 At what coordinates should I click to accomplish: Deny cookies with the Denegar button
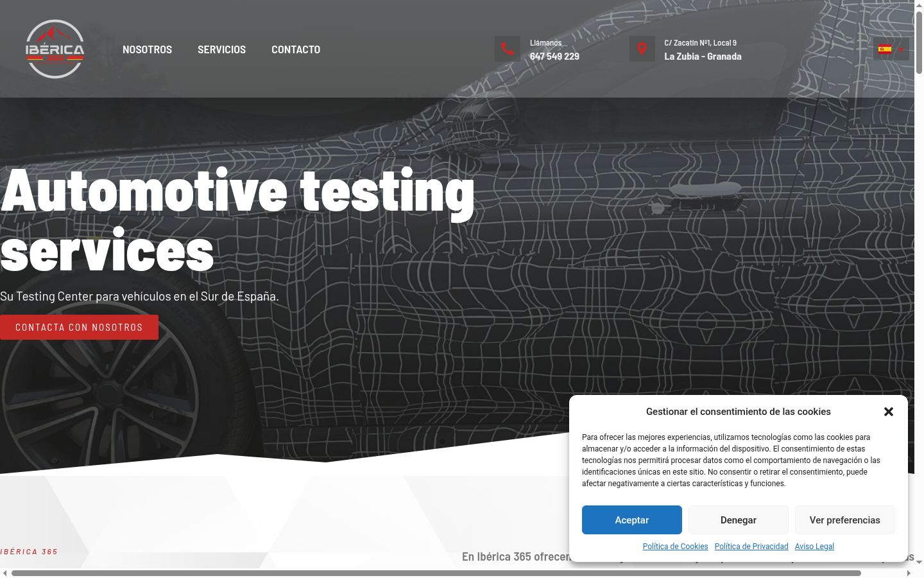pos(739,520)
